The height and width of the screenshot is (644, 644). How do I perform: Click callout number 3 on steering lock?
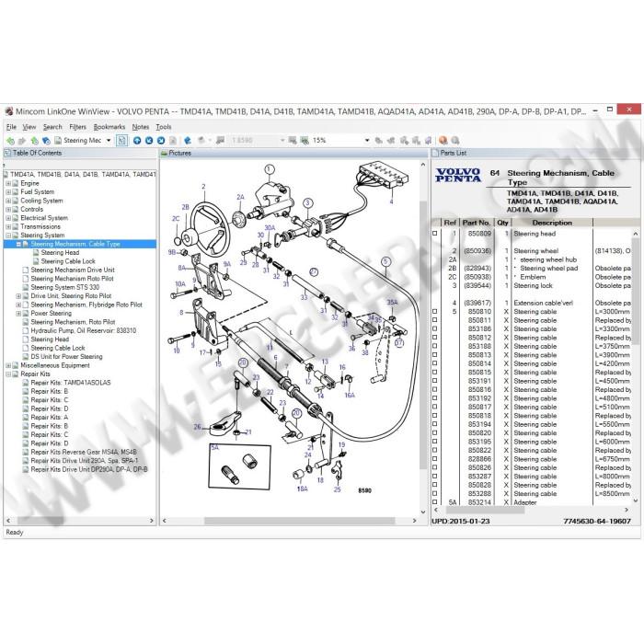click(307, 203)
